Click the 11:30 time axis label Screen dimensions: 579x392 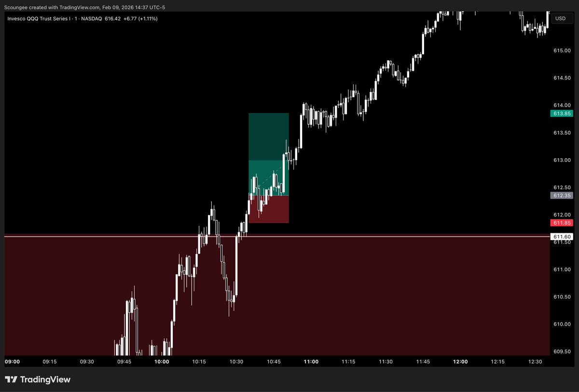click(386, 362)
